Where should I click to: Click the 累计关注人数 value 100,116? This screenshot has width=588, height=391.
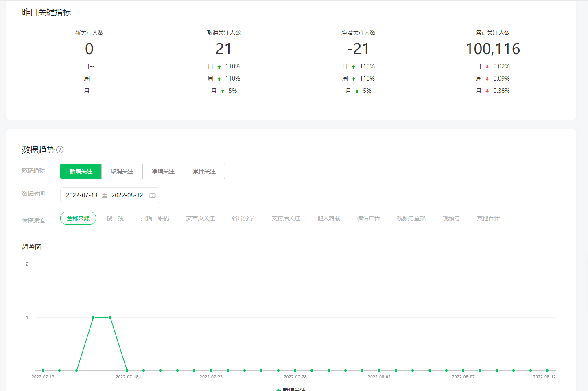pyautogui.click(x=493, y=49)
